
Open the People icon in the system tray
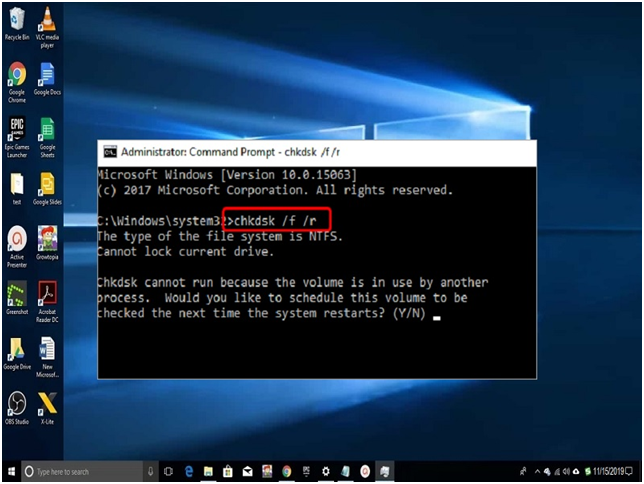[x=523, y=471]
